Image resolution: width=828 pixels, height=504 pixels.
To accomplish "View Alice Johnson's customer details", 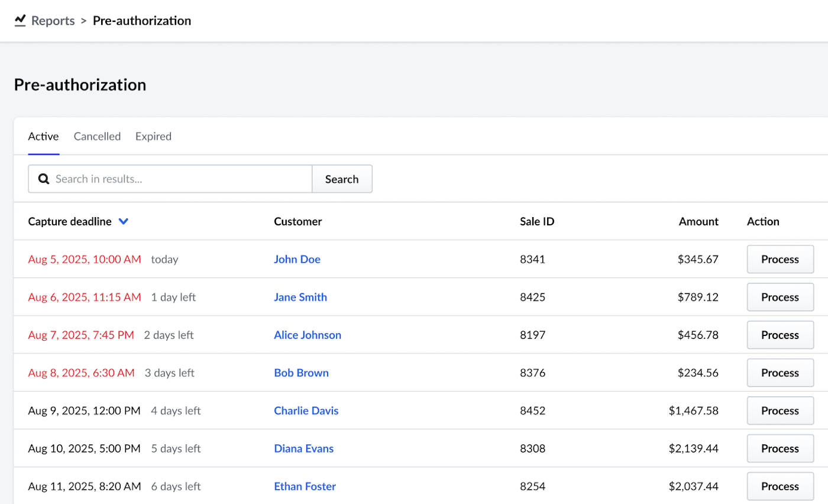I will coord(308,335).
